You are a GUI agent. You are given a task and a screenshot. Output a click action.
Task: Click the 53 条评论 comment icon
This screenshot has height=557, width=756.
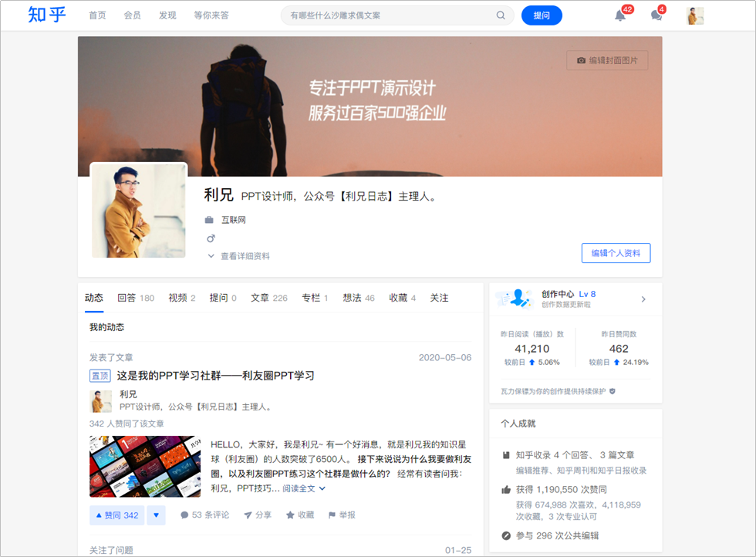pyautogui.click(x=184, y=515)
